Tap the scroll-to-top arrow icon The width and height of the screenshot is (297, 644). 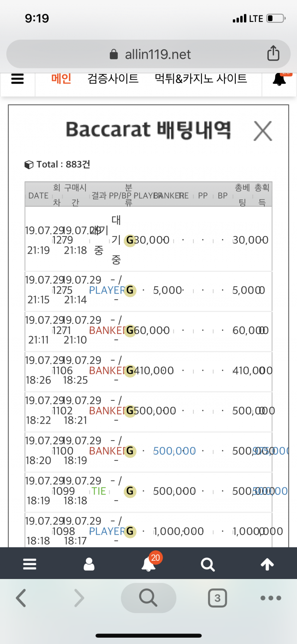[x=267, y=564]
